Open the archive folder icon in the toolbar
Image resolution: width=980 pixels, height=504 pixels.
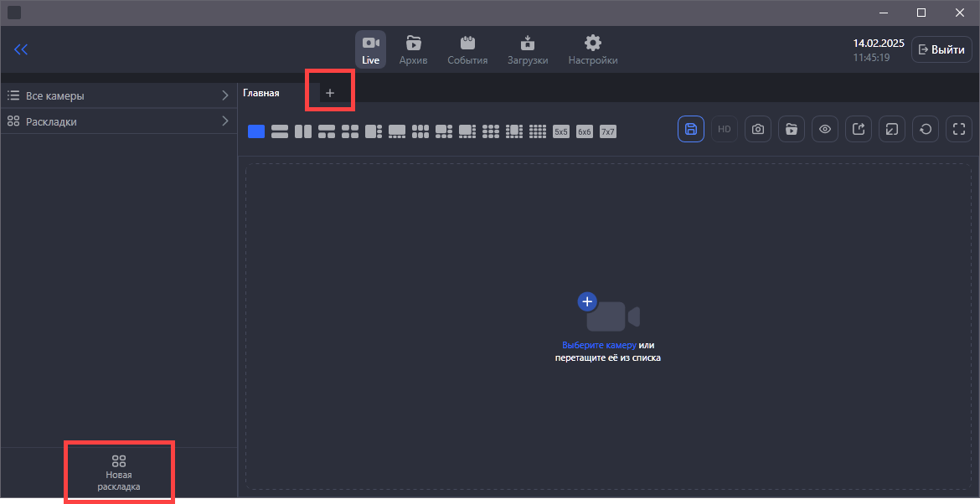click(792, 129)
